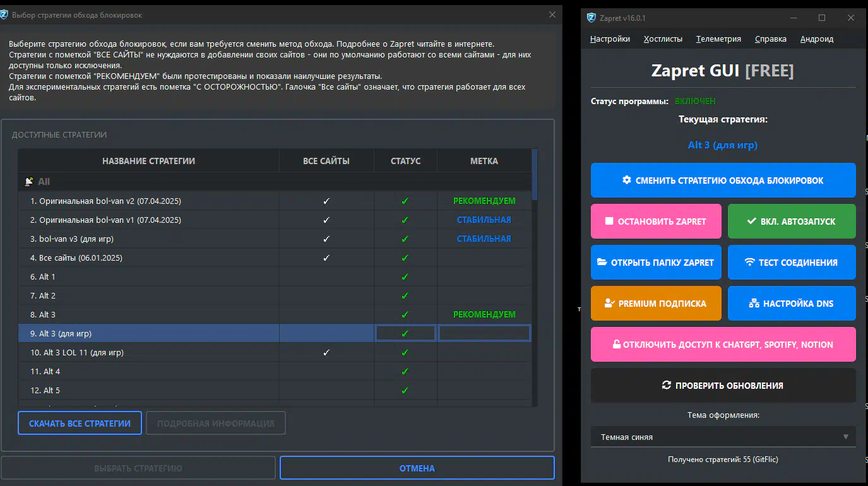Click the folder icon on Открыть папку Zapret
Screen dimensions: 868x486
coord(602,262)
